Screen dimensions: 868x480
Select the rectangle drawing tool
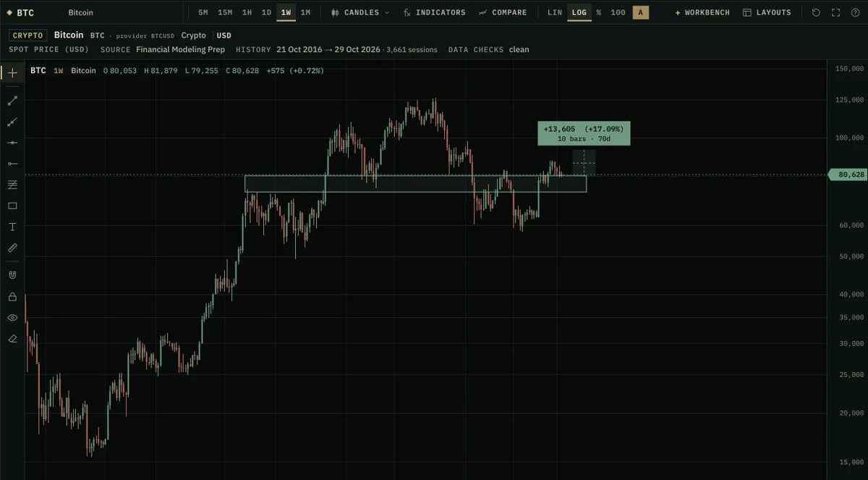[x=12, y=206]
